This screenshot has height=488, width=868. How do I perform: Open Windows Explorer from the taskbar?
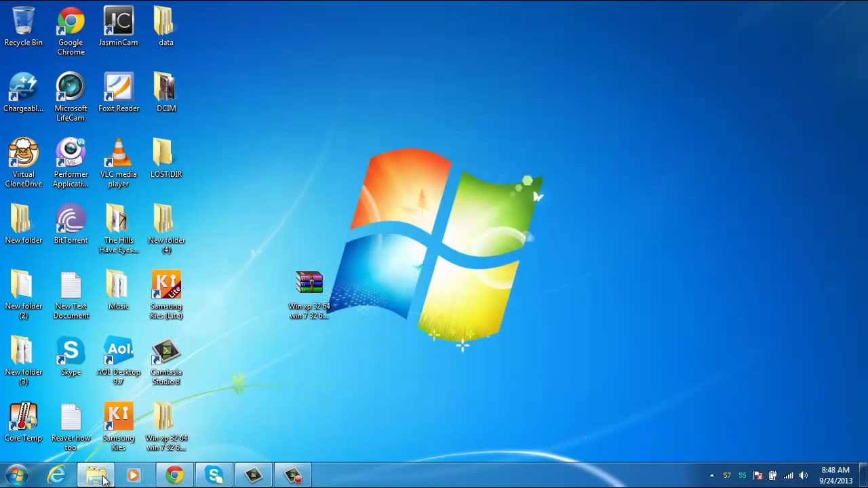coord(96,475)
